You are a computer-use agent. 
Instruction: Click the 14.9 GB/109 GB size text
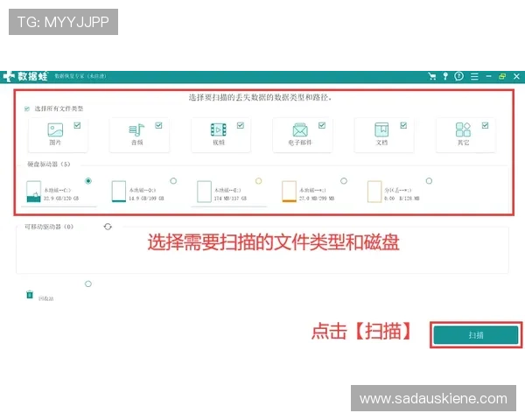coord(146,199)
